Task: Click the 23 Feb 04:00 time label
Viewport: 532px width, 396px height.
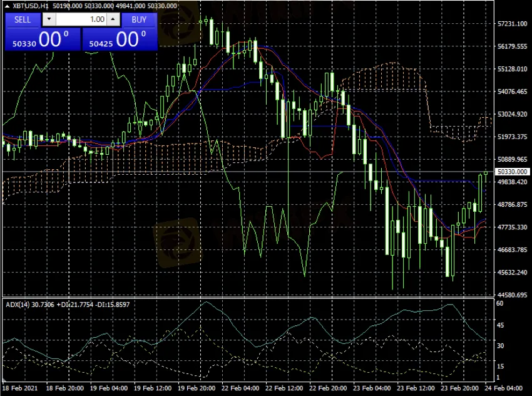Action: pos(372,388)
